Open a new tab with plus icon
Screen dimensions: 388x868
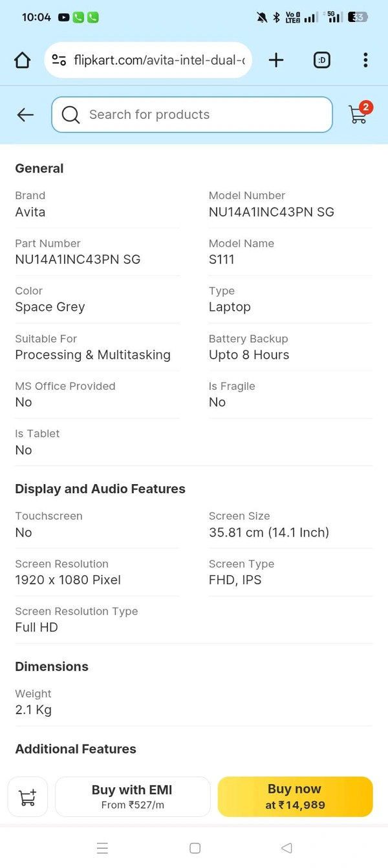click(x=276, y=61)
